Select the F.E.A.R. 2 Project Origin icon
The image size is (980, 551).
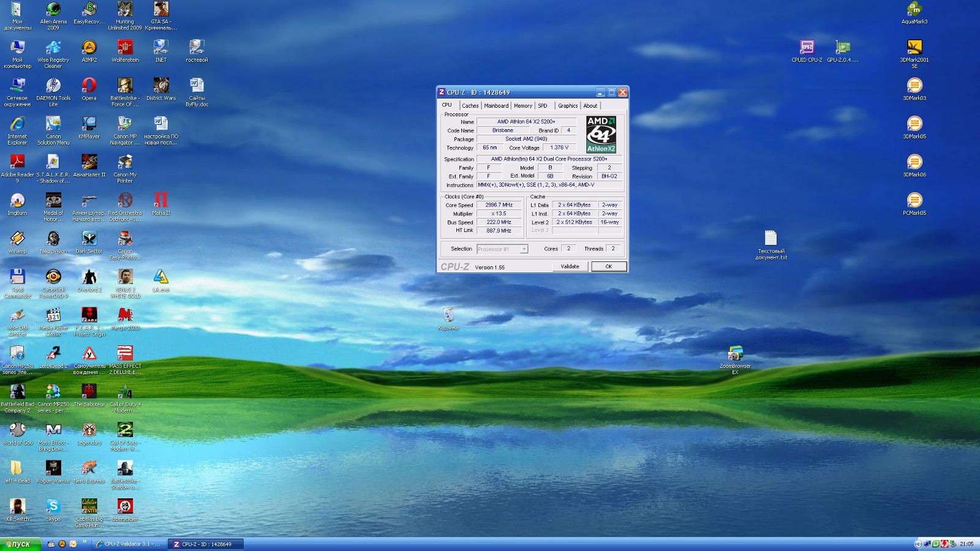[x=89, y=322]
